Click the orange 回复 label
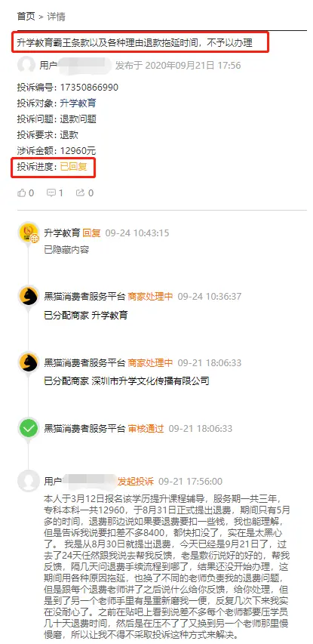The width and height of the screenshot is (313, 644). 91,233
